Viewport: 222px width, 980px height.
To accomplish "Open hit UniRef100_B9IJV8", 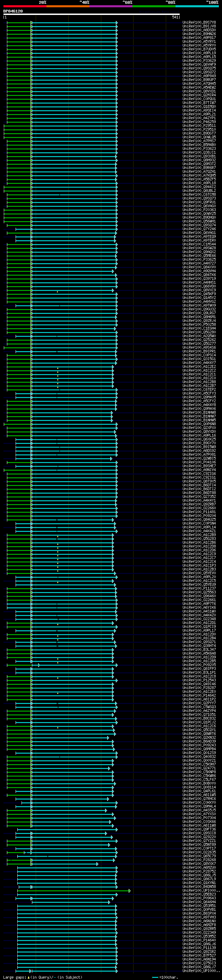I will tap(199, 26).
